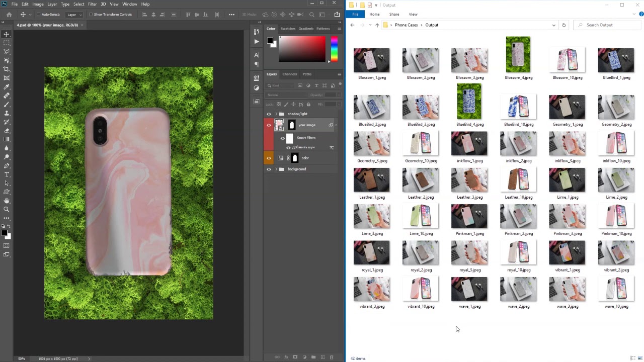
Task: Open the Adjustments panel icon in dock
Action: click(x=257, y=88)
